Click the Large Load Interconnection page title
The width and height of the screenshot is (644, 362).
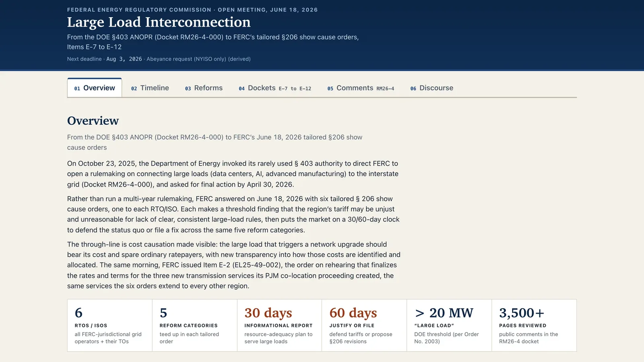tap(159, 22)
